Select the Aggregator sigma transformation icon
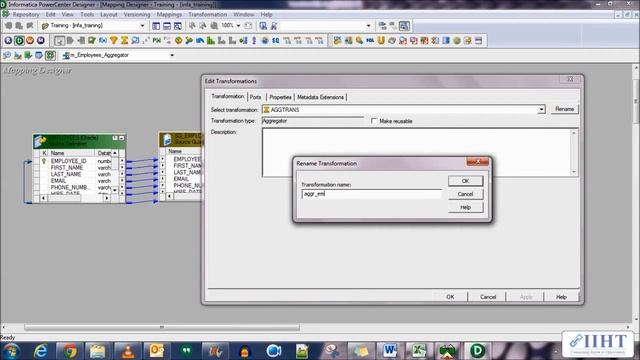 [124, 40]
